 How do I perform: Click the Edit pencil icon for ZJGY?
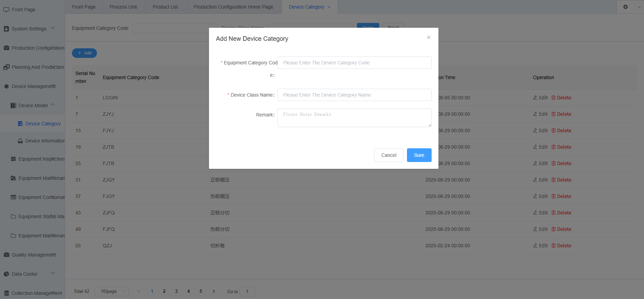pos(535,180)
